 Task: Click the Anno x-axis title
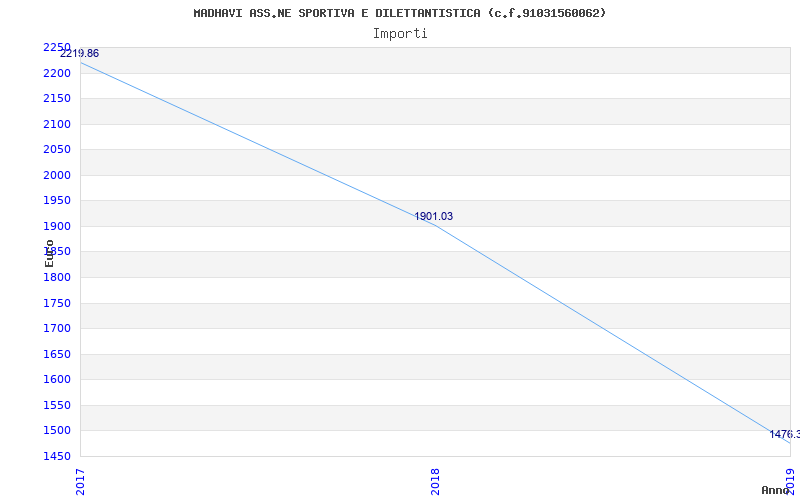pos(775,490)
